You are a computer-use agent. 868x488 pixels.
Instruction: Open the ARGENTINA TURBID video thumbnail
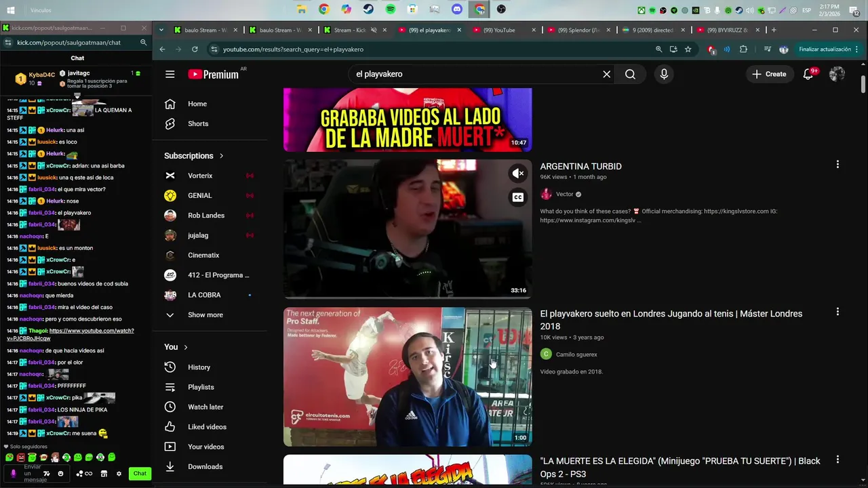tap(408, 229)
